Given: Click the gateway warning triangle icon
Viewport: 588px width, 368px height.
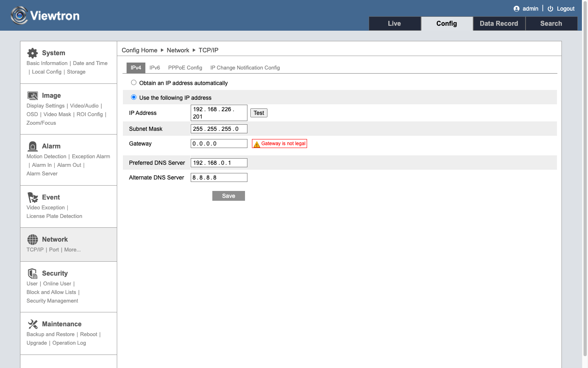Looking at the screenshot, I should (x=257, y=144).
